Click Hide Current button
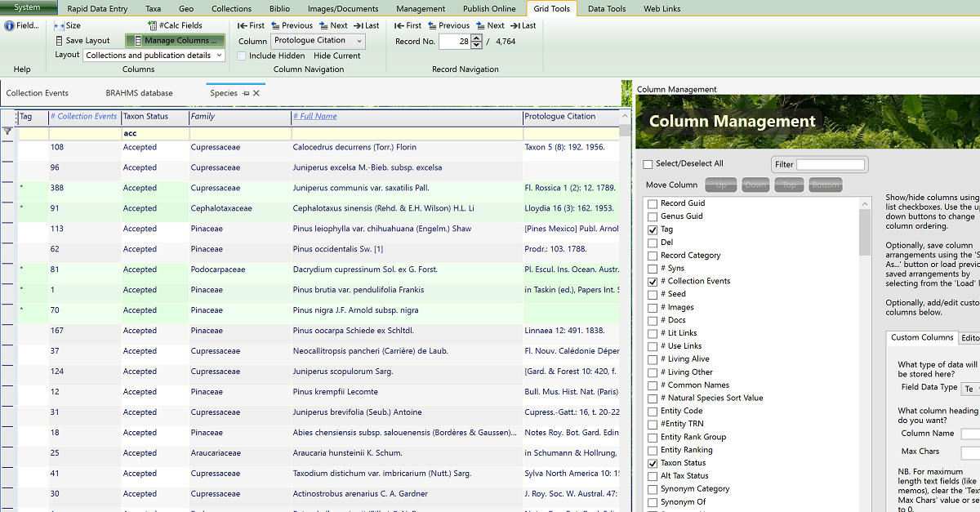The width and height of the screenshot is (980, 512). point(337,56)
